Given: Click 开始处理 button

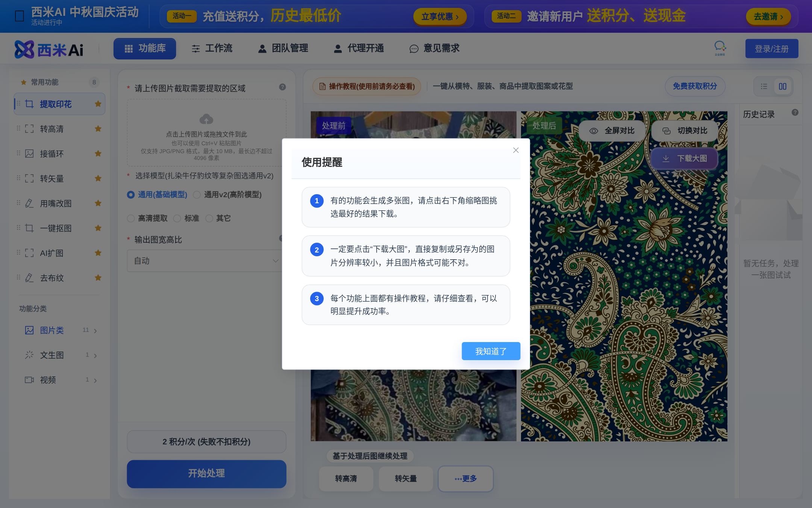Looking at the screenshot, I should [206, 474].
